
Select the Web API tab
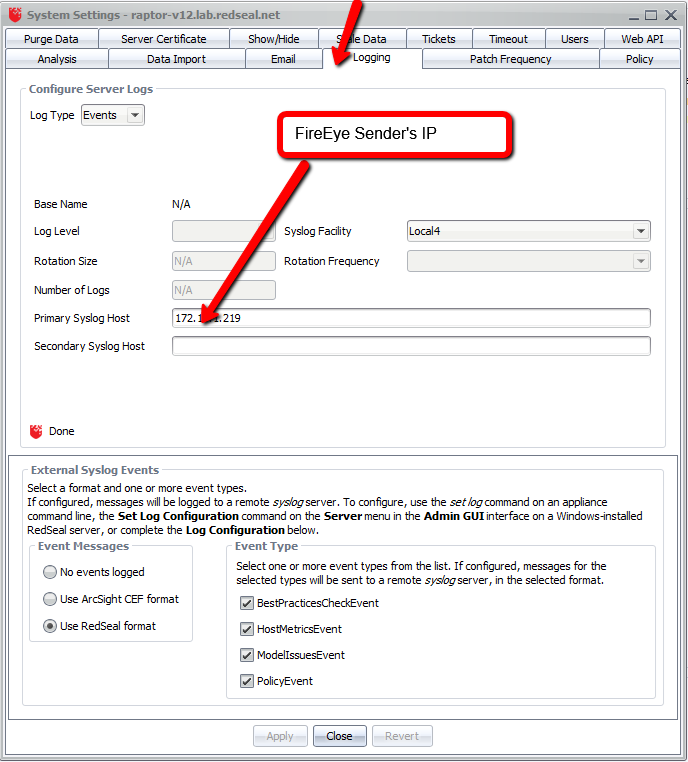(x=642, y=39)
